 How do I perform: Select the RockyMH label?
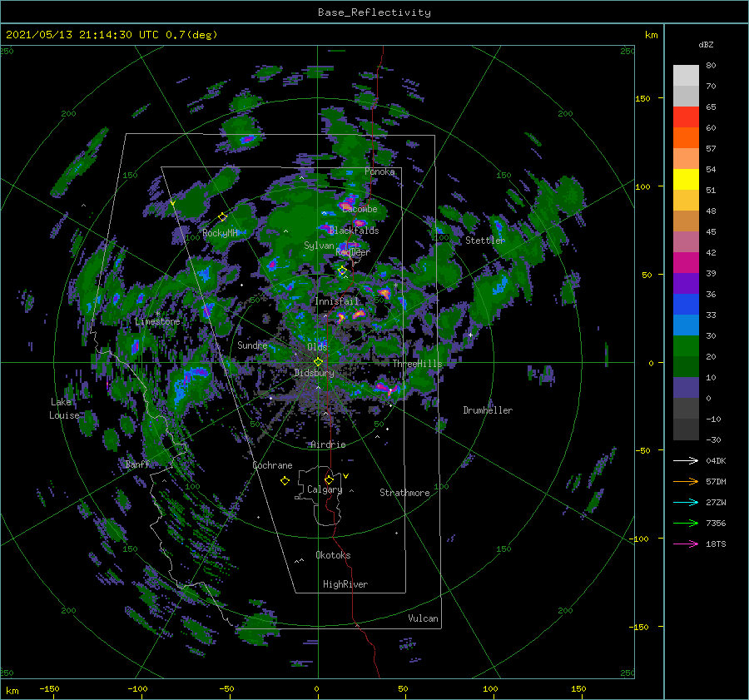coord(220,233)
